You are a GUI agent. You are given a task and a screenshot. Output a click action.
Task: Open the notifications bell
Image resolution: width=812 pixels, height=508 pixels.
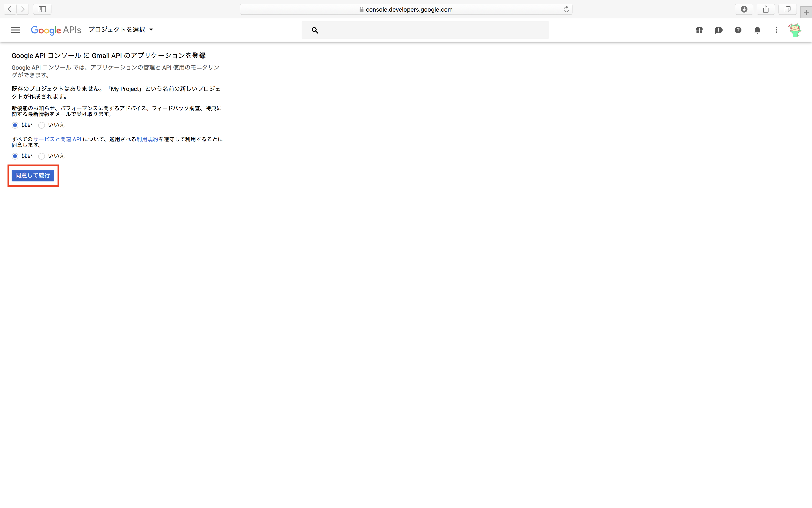click(x=757, y=30)
